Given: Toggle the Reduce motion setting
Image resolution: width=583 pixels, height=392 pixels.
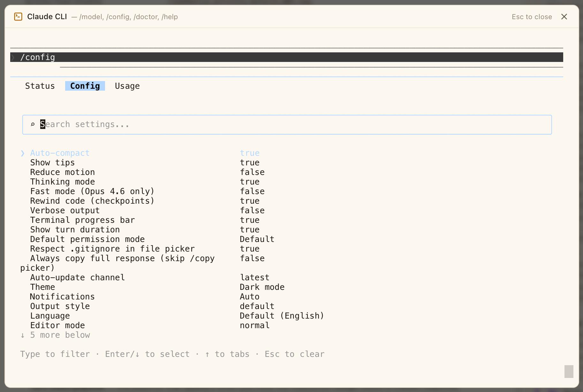Looking at the screenshot, I should (147, 172).
